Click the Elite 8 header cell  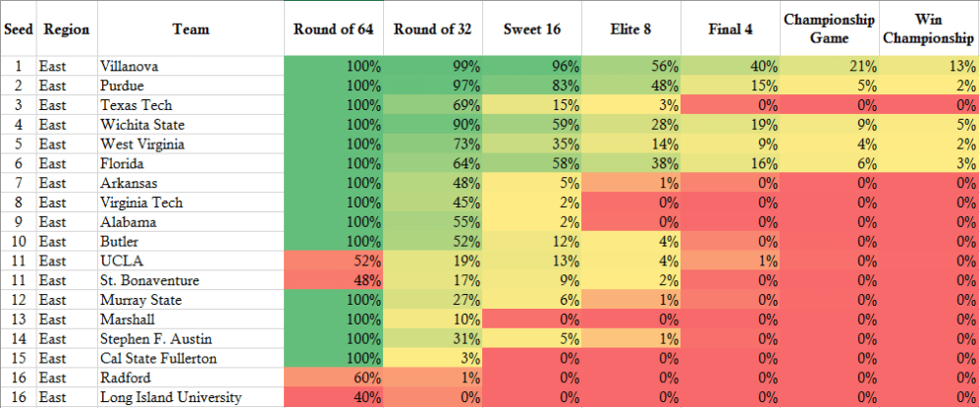pyautogui.click(x=631, y=29)
